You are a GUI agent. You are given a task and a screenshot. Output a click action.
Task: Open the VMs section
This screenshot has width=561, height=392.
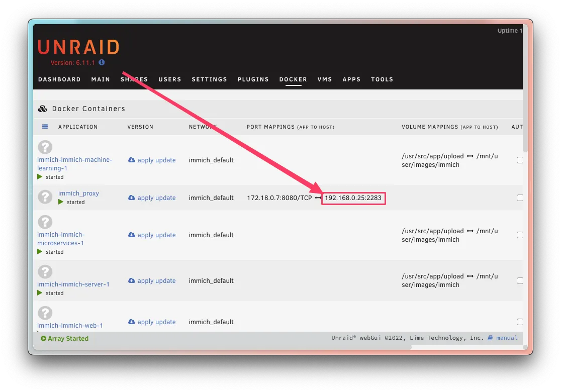325,79
